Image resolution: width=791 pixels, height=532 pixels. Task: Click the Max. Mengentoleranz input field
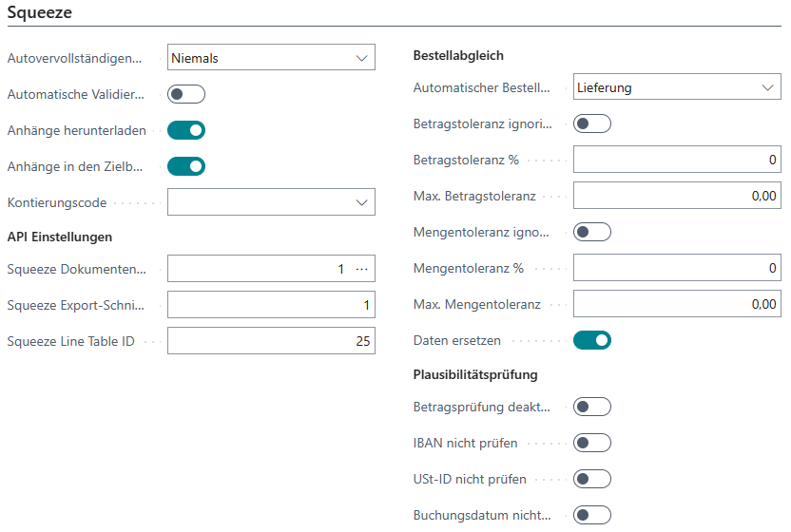click(x=677, y=304)
